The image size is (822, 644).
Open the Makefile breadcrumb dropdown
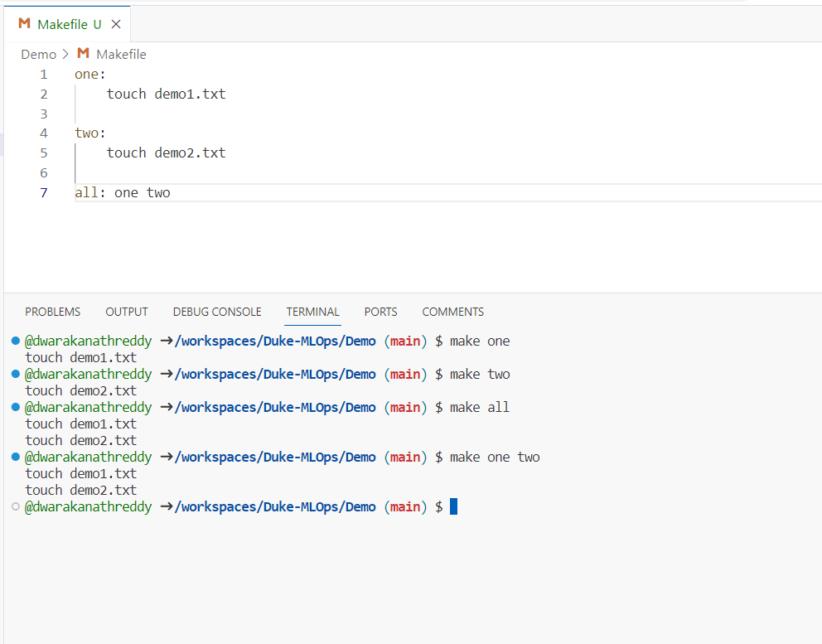[x=121, y=55]
